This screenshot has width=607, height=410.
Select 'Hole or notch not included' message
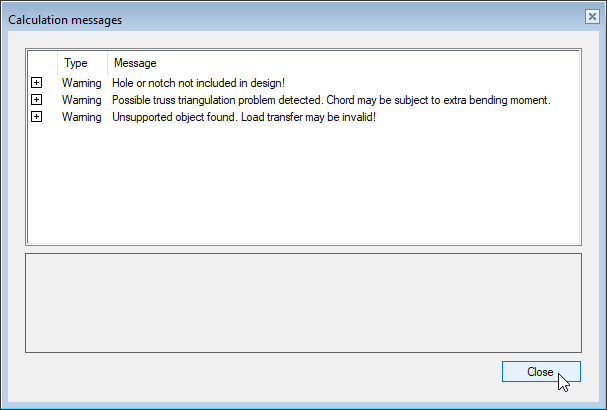tap(198, 83)
